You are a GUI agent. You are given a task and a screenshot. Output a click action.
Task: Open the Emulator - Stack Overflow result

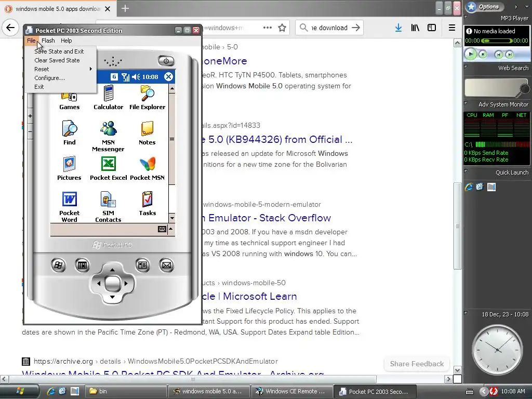pyautogui.click(x=268, y=218)
